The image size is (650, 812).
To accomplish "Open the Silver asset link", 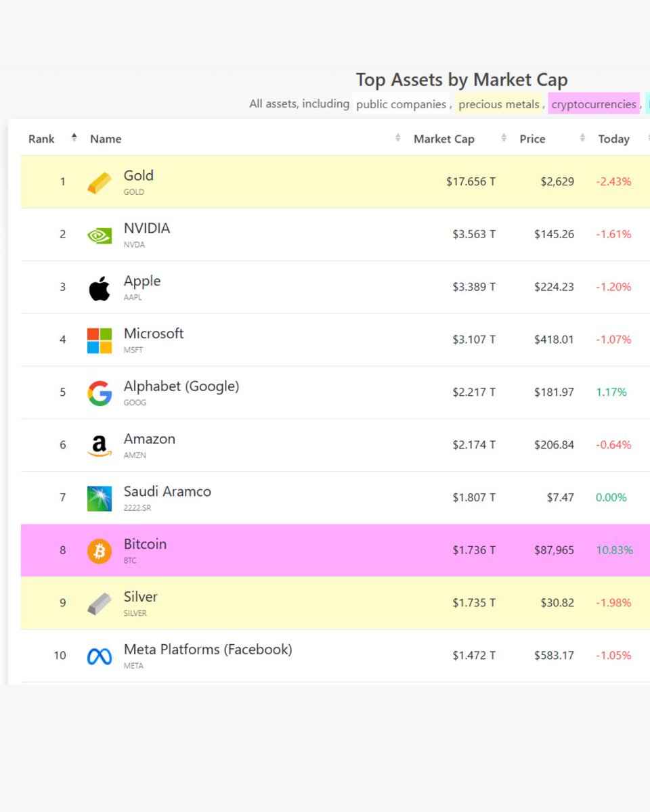I will tap(140, 597).
